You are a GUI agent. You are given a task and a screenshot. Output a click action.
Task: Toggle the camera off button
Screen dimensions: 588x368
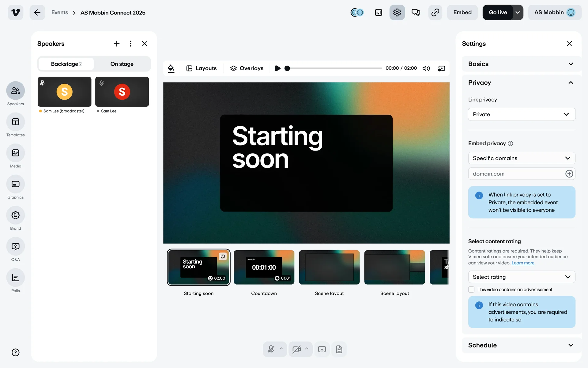pyautogui.click(x=296, y=349)
